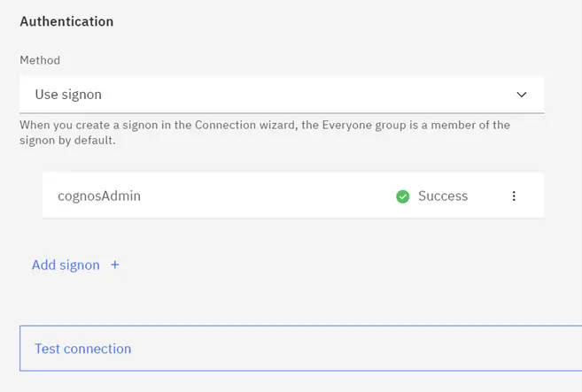
Task: Select the 'Use signon' text in the combo box
Action: (x=68, y=95)
